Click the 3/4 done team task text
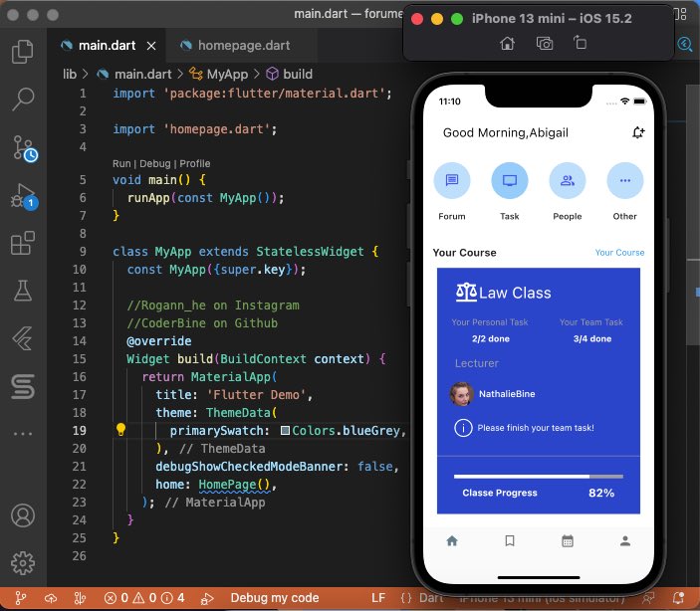Viewport: 700px width, 611px height. [592, 338]
